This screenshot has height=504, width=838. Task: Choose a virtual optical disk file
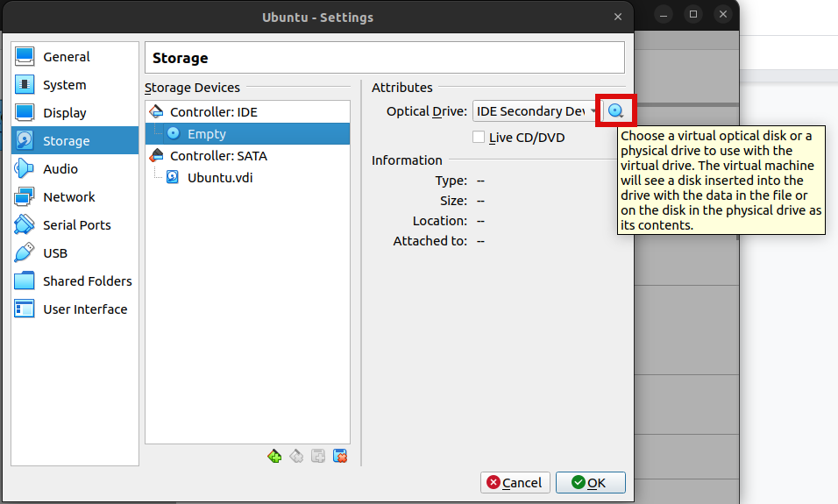coord(615,110)
